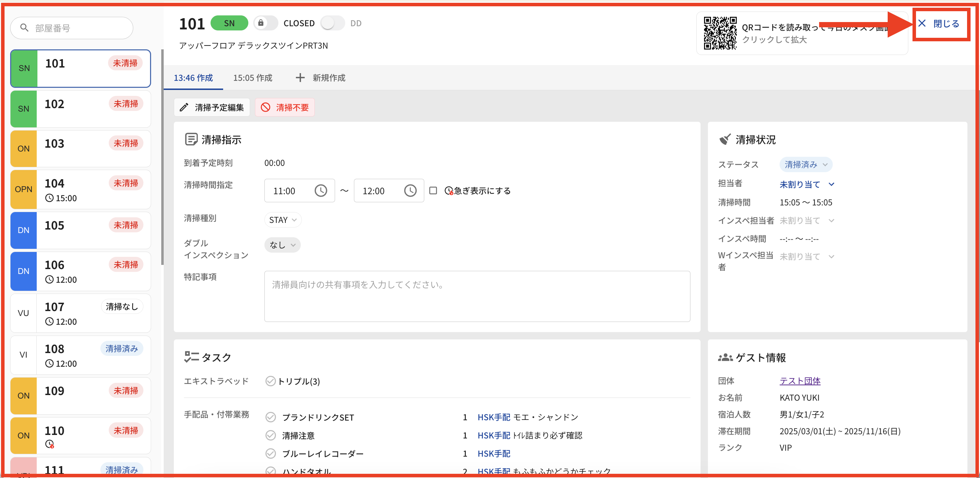980x478 pixels.
Task: Check the 急ぎ表示にする checkbox
Action: coord(433,191)
